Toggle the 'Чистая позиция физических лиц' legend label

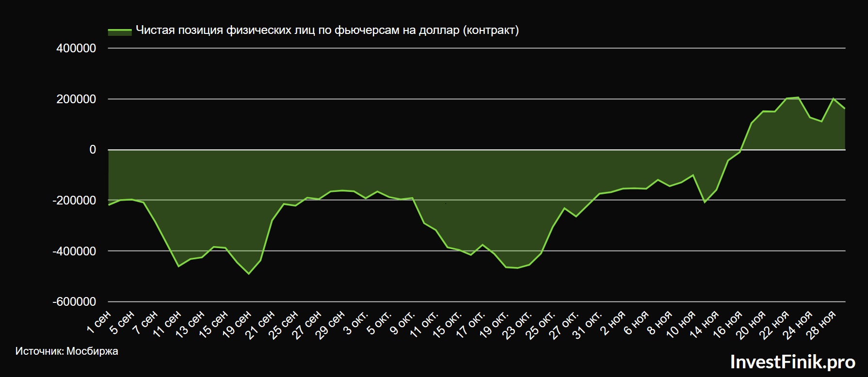coord(327,31)
